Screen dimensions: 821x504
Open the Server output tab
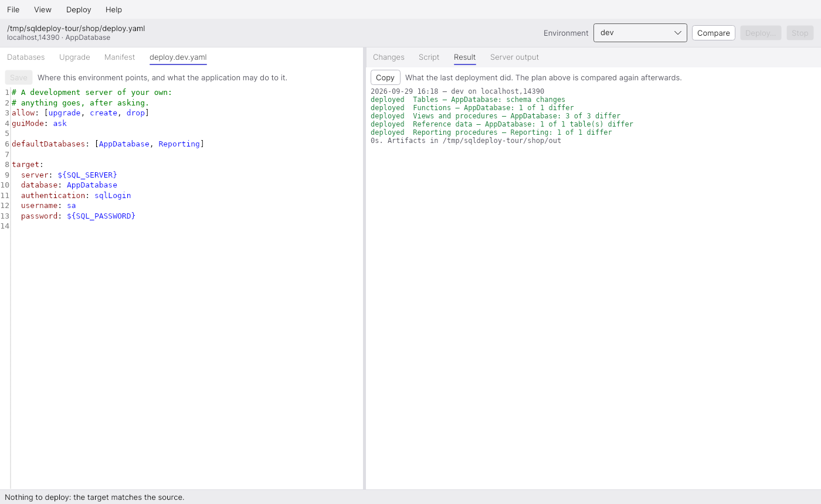coord(514,57)
